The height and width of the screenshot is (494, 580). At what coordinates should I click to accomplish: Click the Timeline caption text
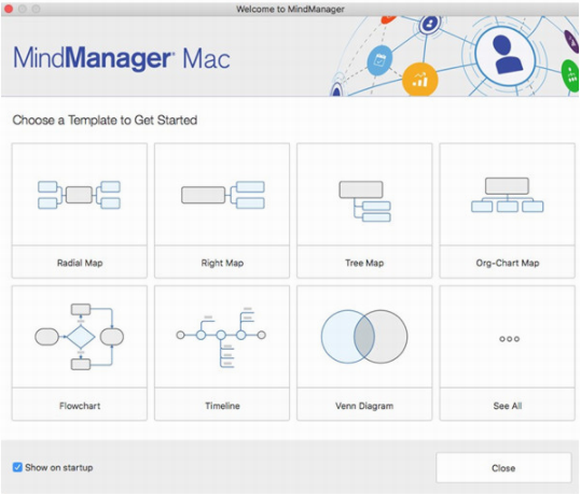222,406
